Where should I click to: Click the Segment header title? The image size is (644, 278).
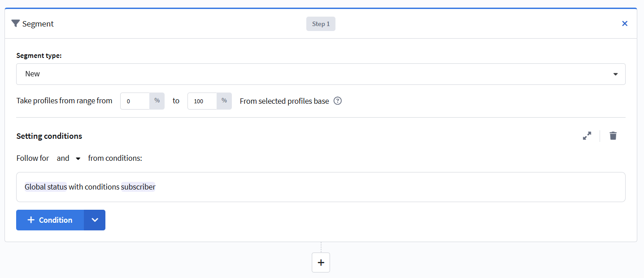point(38,24)
